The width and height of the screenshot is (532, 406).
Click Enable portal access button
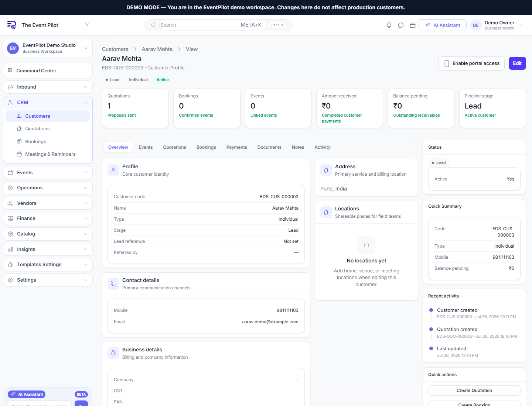click(x=471, y=63)
